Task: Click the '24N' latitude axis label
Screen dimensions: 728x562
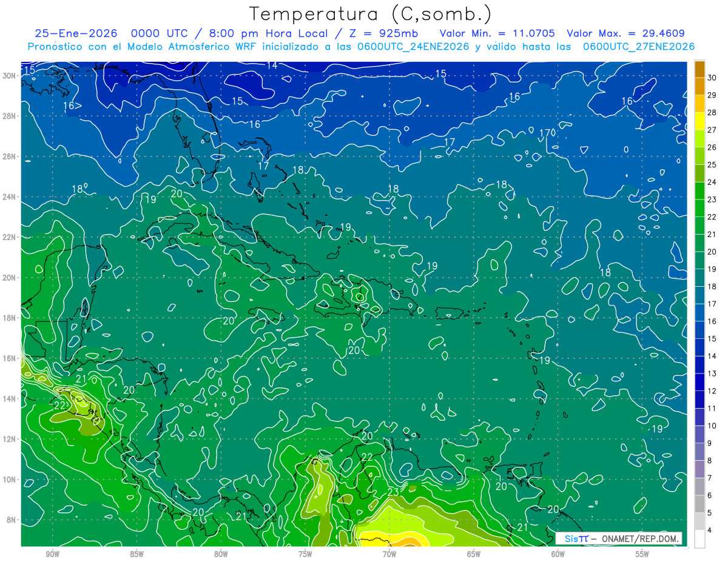Action: point(9,197)
